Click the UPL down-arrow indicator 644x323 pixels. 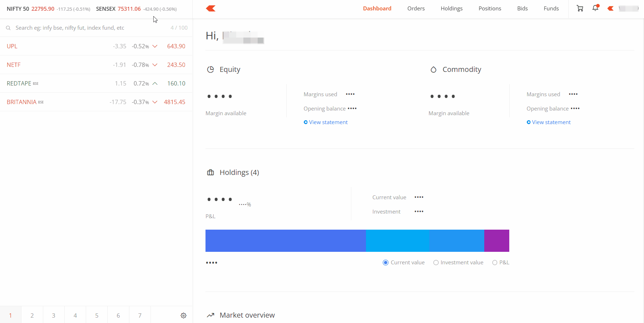pos(155,46)
